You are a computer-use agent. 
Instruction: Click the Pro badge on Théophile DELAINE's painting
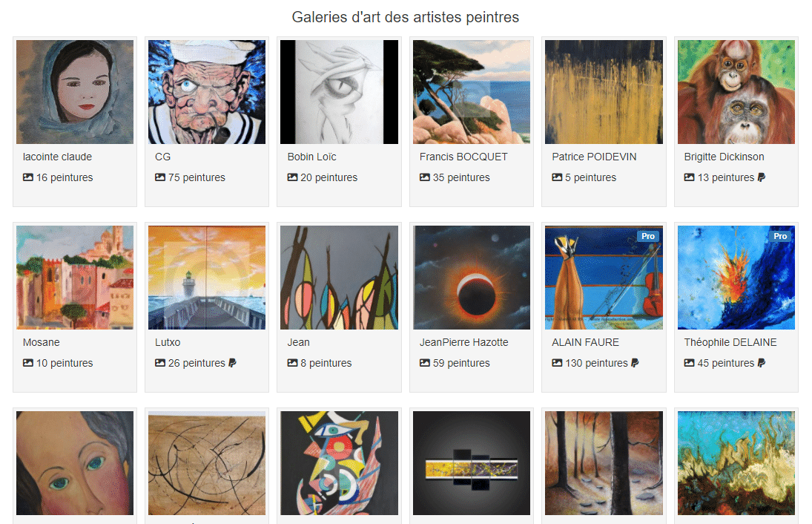[x=780, y=236]
